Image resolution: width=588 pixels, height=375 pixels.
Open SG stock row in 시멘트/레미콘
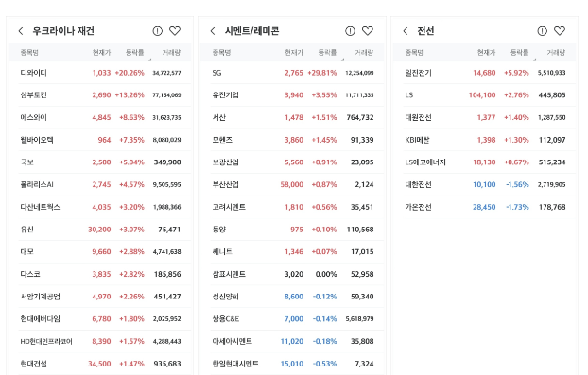pyautogui.click(x=292, y=73)
